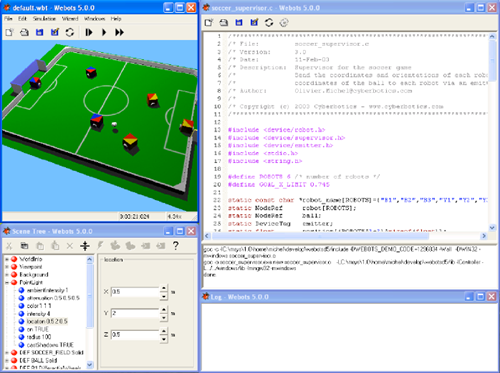Click the second robot icon in Scene Tree toolbar
This screenshot has height=373, width=500.
coord(130,246)
